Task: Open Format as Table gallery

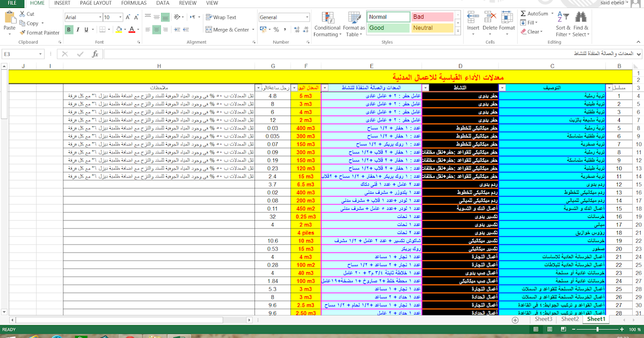Action: pyautogui.click(x=354, y=24)
